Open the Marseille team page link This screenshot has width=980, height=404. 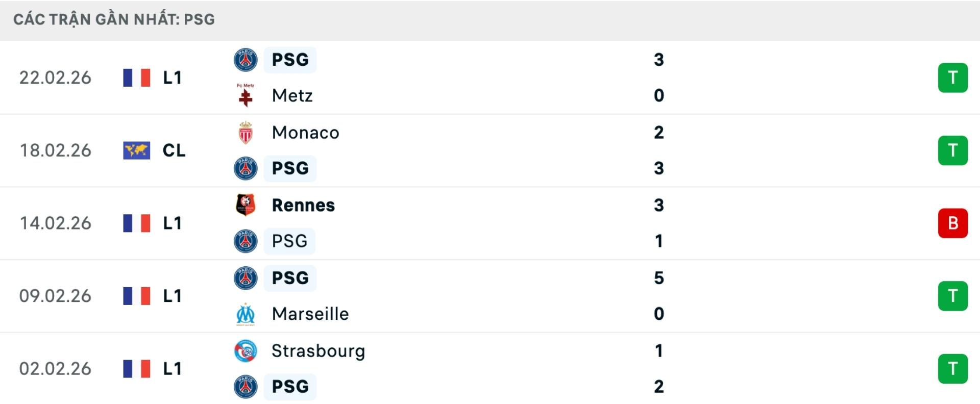point(310,314)
